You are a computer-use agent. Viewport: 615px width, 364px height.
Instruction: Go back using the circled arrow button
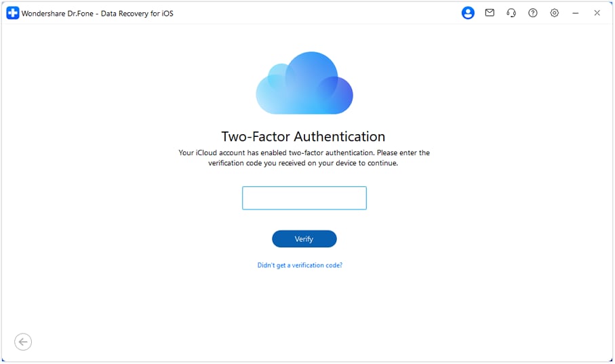[23, 342]
